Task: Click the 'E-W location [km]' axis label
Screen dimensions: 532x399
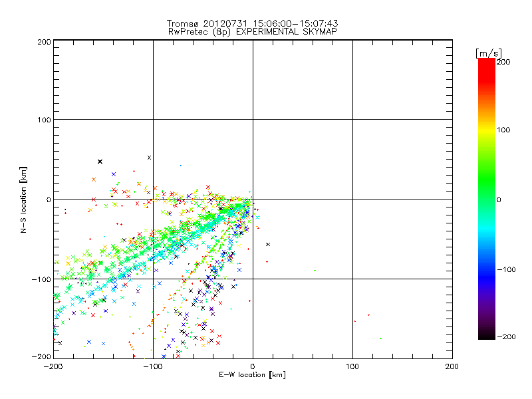Action: [252, 375]
